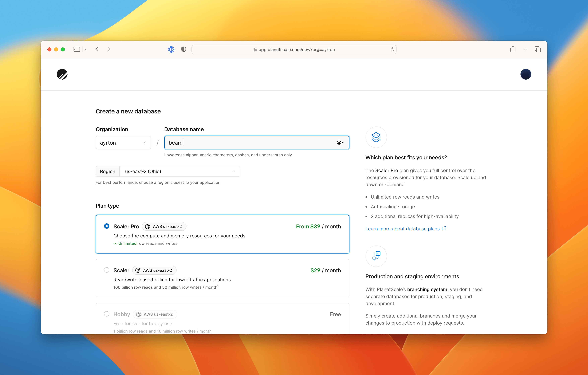Click 'For best performance' region hint text
The image size is (588, 375).
pyautogui.click(x=158, y=182)
